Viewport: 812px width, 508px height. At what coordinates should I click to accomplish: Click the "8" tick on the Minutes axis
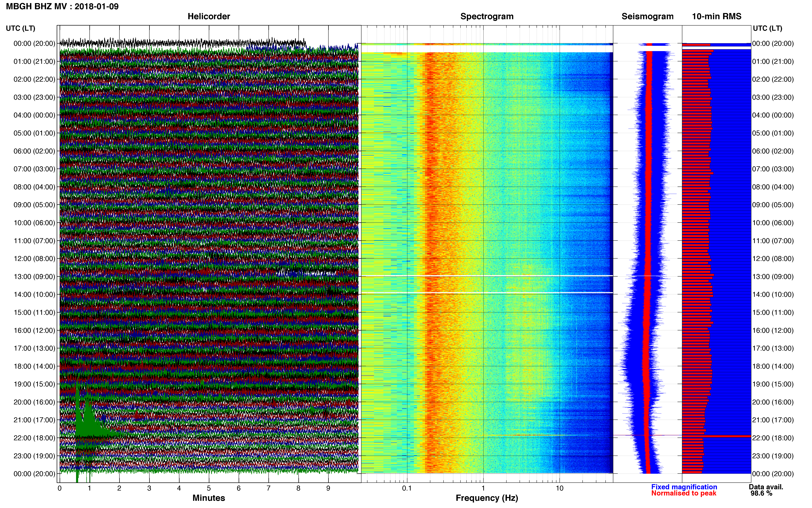(298, 488)
